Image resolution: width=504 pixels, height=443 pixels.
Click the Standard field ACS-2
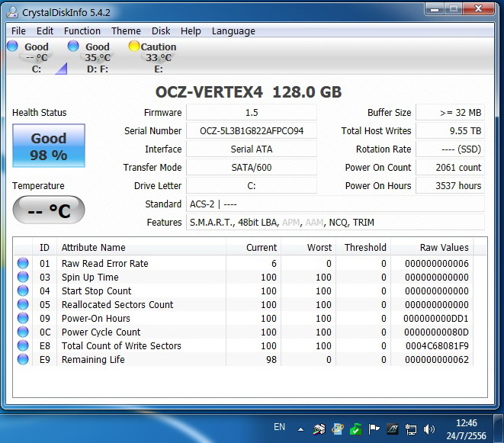click(x=335, y=204)
